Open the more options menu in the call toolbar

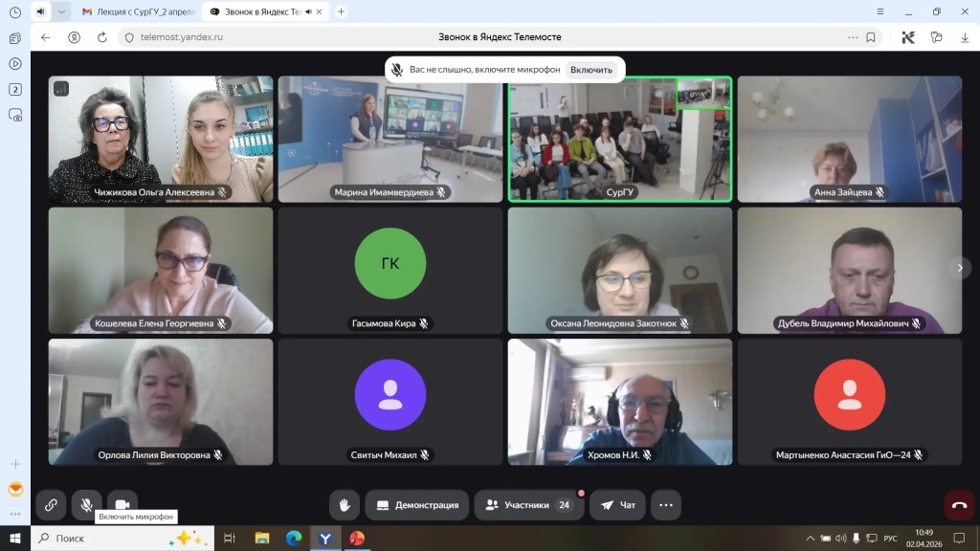(x=666, y=505)
